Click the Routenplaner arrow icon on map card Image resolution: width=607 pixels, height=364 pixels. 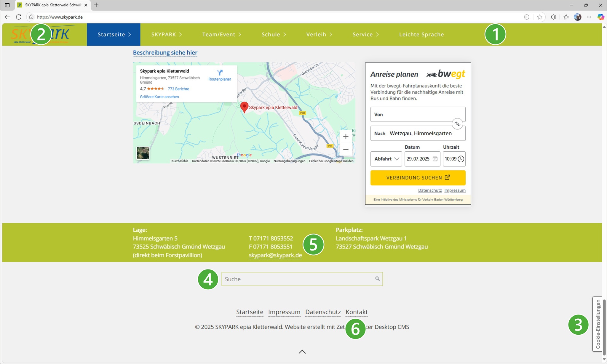[x=220, y=73]
